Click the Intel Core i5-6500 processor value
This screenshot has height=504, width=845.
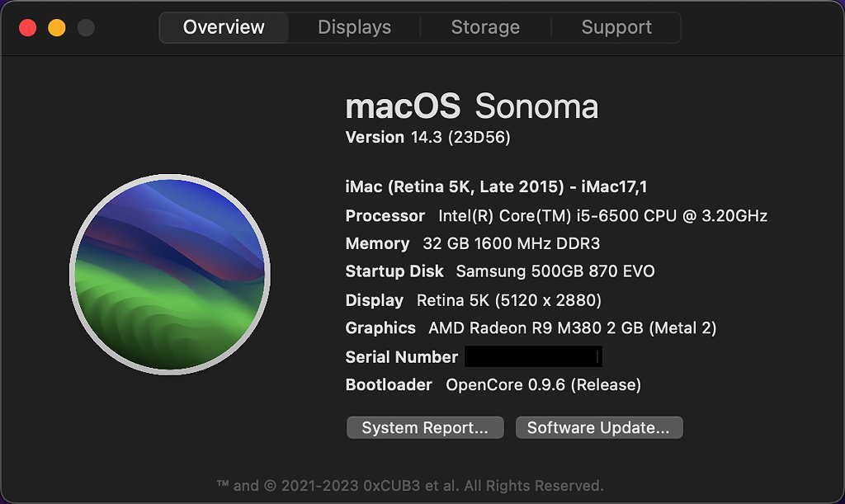[603, 216]
